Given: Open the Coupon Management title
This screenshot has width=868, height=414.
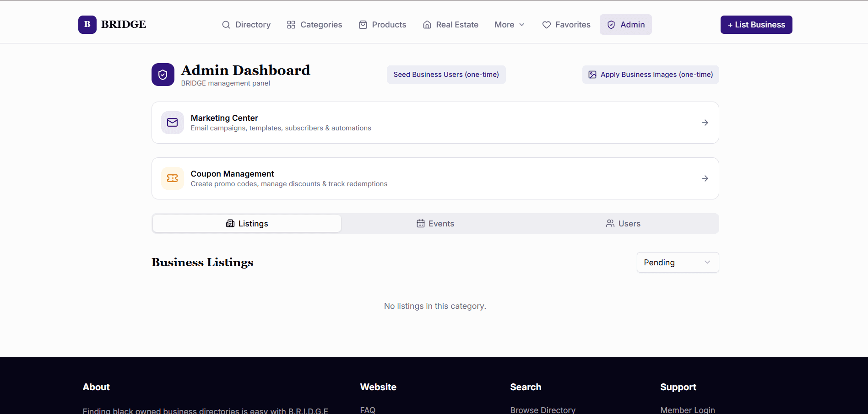Looking at the screenshot, I should [232, 174].
